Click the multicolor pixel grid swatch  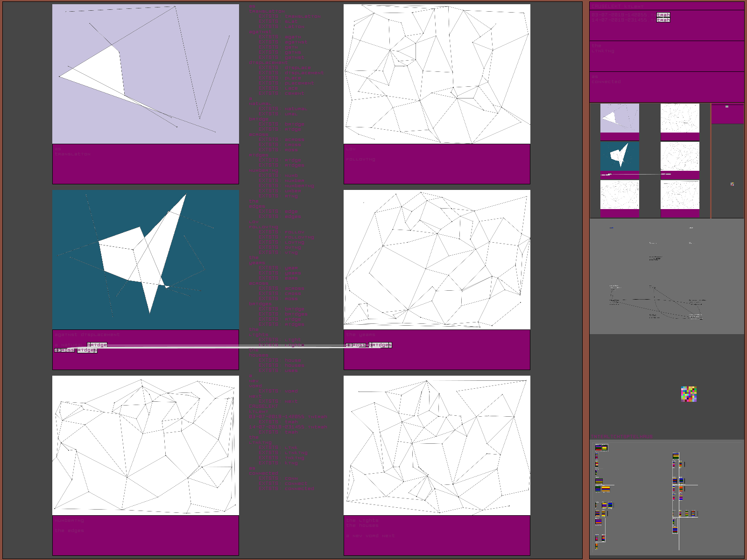coord(689,394)
